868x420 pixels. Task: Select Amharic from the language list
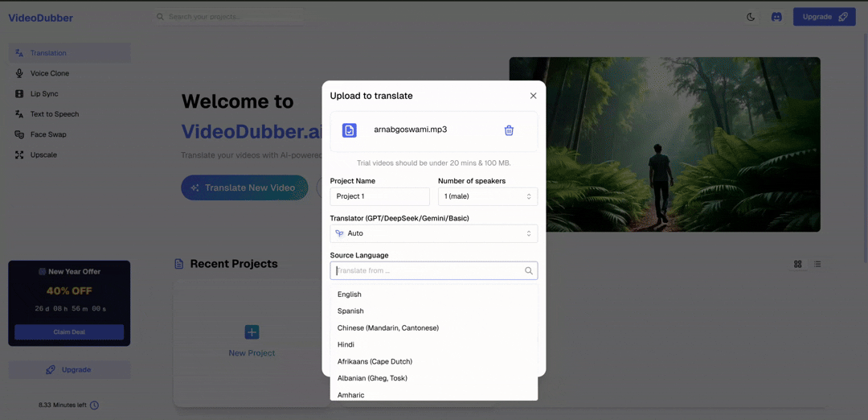coord(434,394)
